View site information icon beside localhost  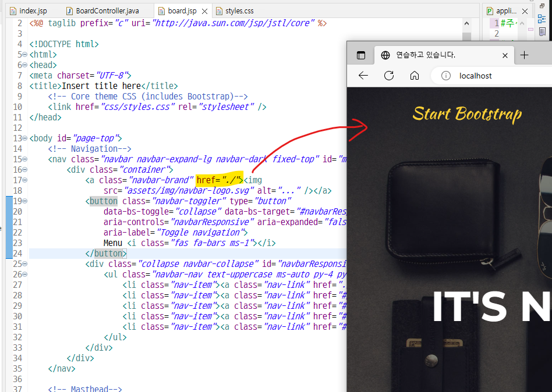click(445, 76)
